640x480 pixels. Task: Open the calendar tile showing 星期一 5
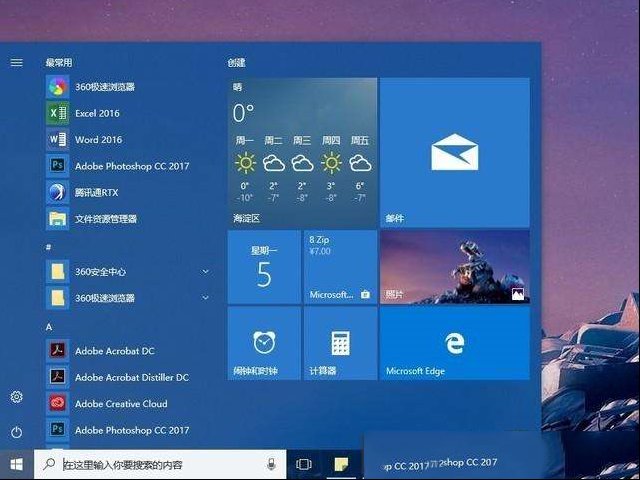click(x=264, y=267)
